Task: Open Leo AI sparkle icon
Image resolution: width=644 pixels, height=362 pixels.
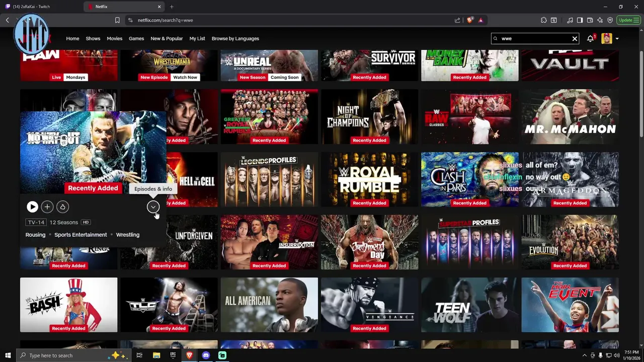Action: [x=600, y=20]
